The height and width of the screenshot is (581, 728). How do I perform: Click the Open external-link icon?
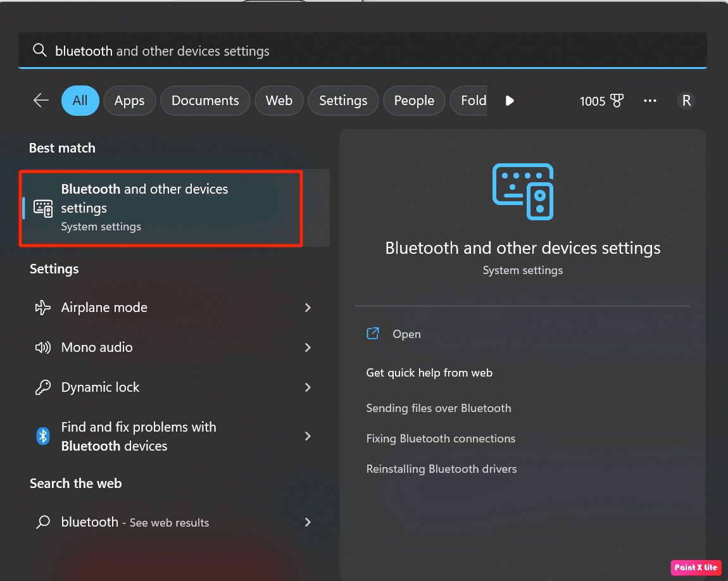click(x=373, y=334)
